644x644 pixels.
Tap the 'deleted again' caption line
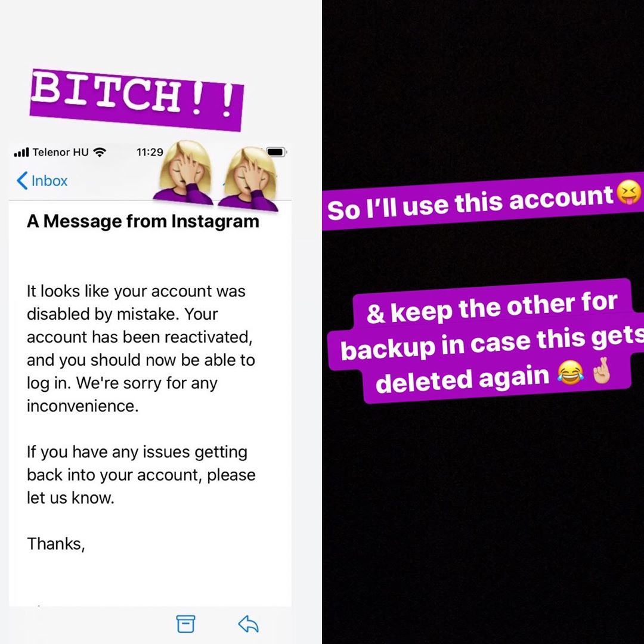point(463,379)
